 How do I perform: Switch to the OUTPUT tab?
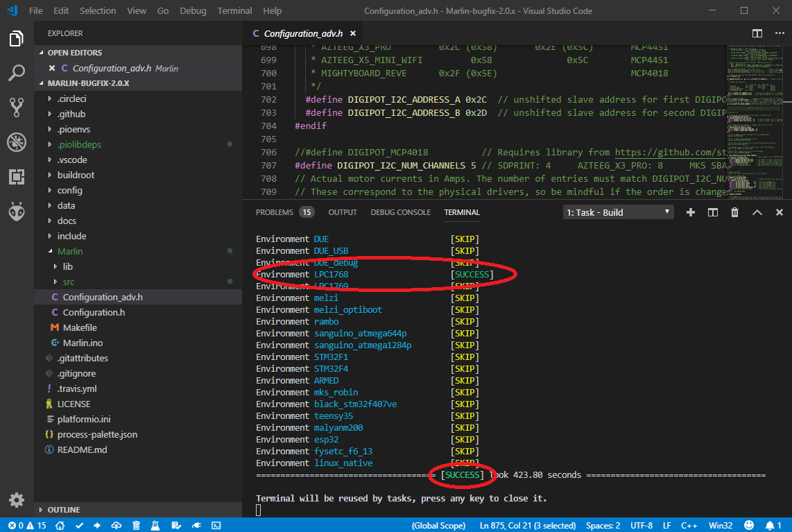(343, 213)
